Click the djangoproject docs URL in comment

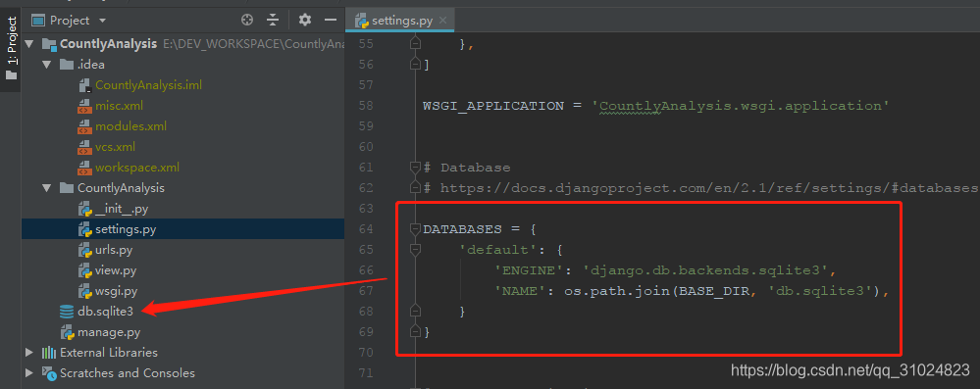(x=708, y=188)
